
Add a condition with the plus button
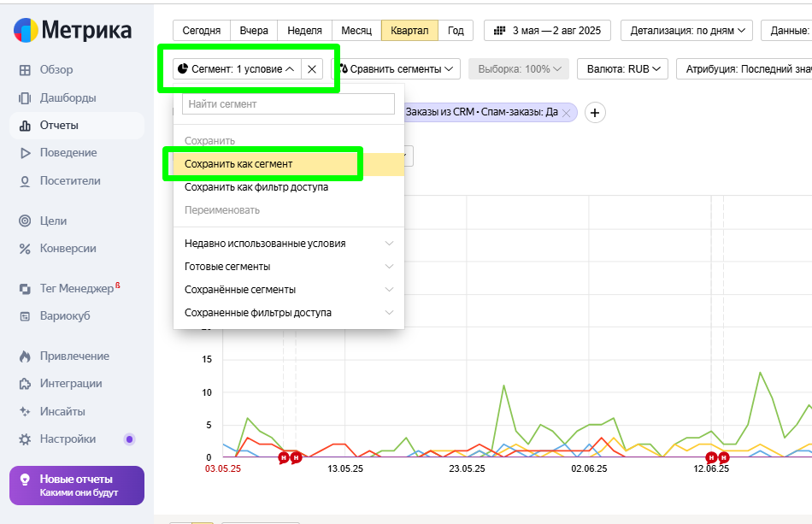tap(595, 113)
